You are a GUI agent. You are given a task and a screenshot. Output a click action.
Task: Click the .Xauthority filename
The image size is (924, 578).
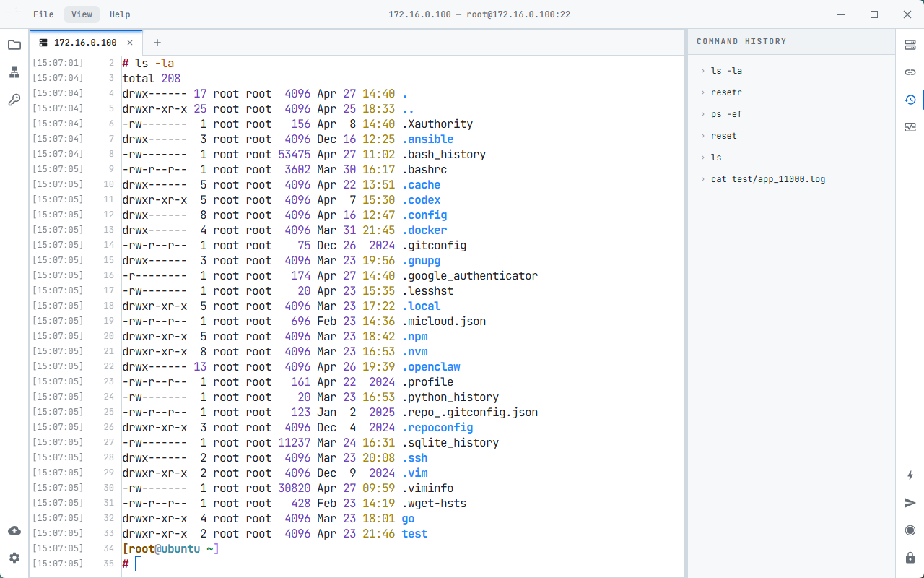tap(437, 124)
